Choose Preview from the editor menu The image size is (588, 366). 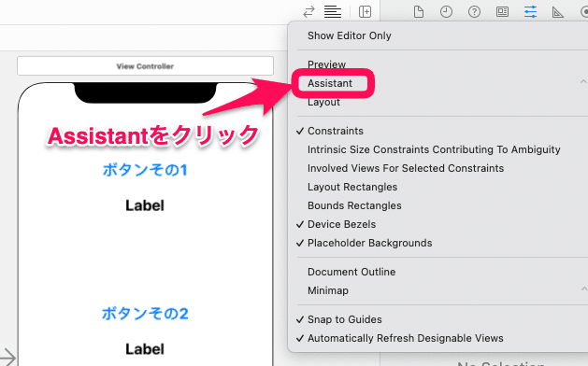pyautogui.click(x=326, y=64)
